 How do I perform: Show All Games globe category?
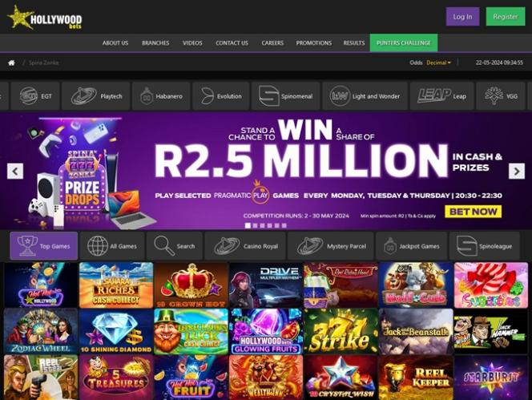point(112,246)
